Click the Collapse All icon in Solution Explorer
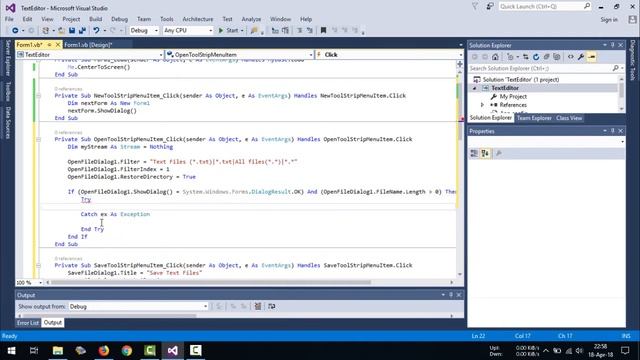The height and width of the screenshot is (360, 640). click(x=546, y=57)
